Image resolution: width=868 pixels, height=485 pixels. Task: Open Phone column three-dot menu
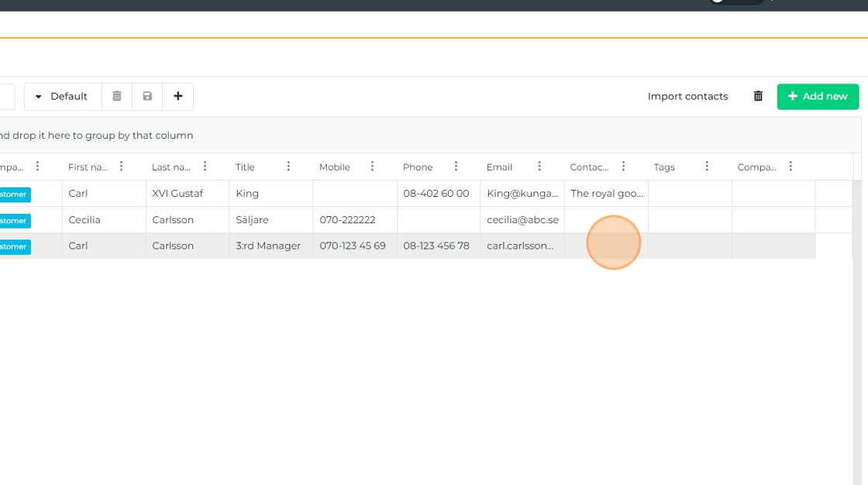tap(456, 167)
